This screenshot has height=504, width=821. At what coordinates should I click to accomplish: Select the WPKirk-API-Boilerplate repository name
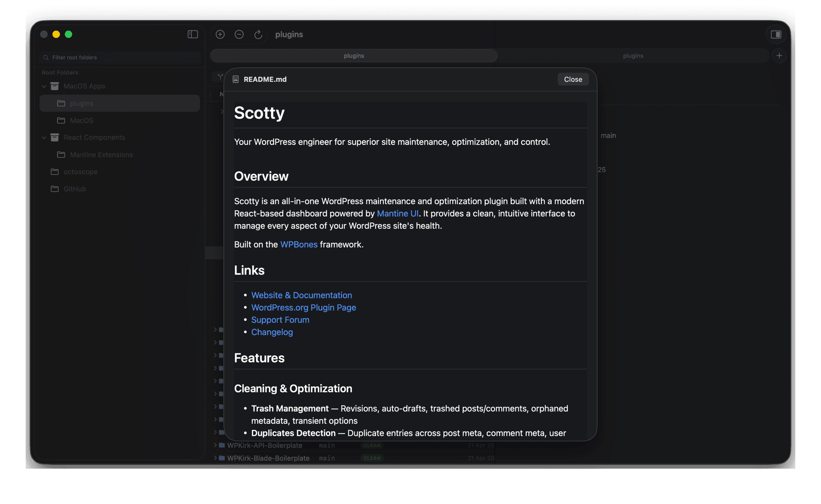click(265, 445)
